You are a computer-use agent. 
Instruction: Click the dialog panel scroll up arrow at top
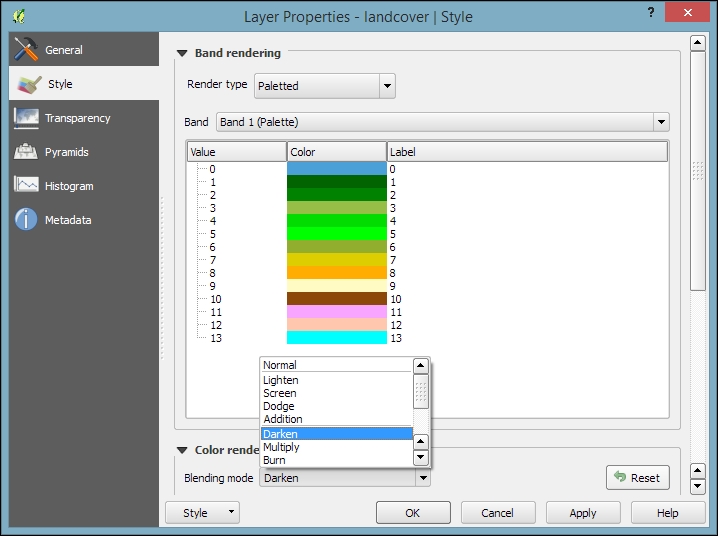[x=697, y=43]
